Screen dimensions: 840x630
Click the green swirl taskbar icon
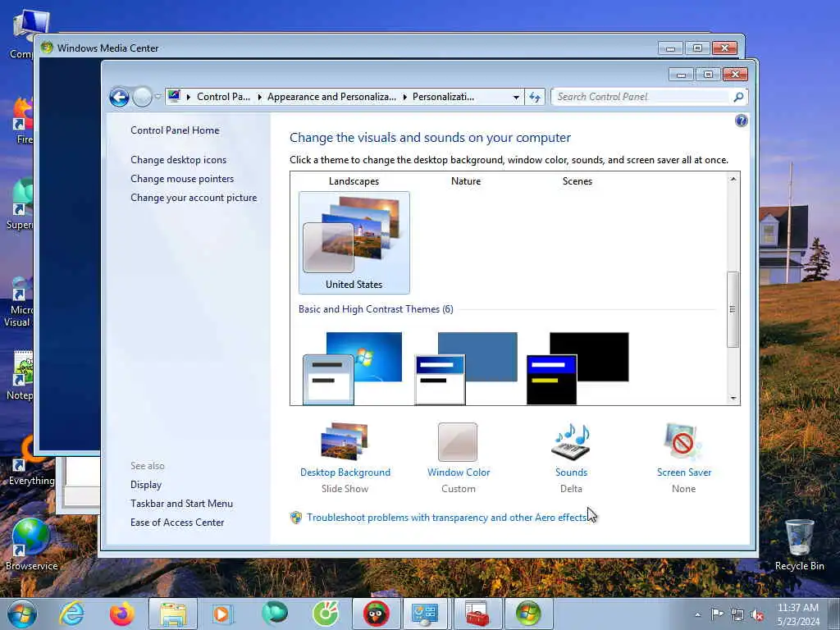pyautogui.click(x=326, y=614)
